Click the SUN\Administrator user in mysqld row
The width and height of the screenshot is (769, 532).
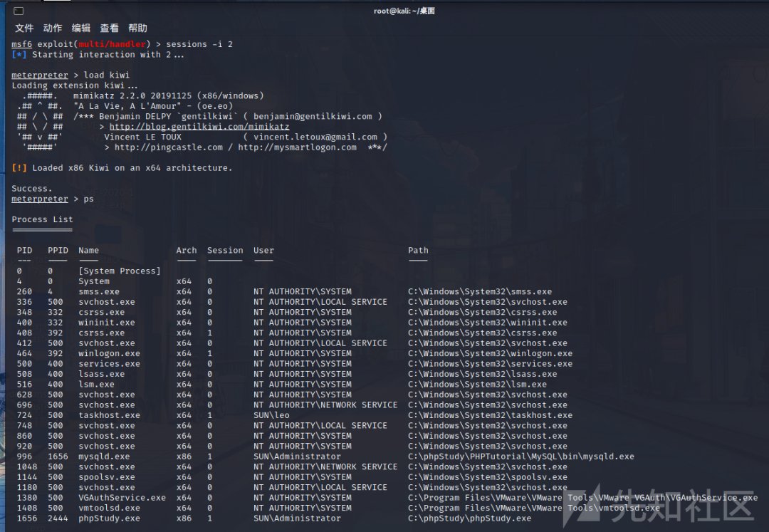(297, 456)
